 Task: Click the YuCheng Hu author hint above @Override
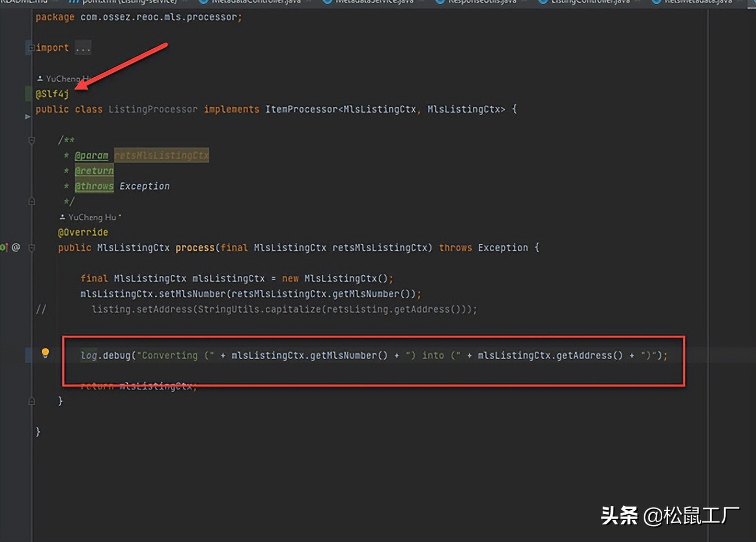pos(91,217)
